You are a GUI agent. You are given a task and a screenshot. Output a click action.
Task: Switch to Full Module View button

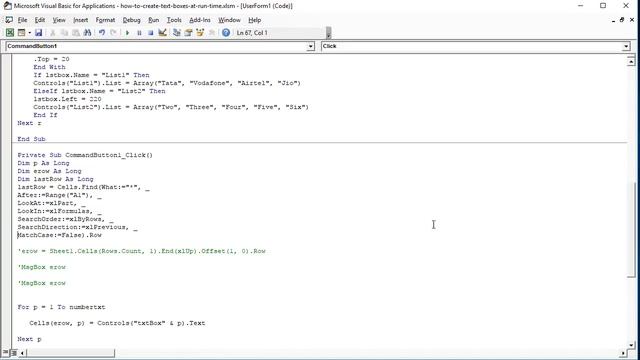coord(13,352)
